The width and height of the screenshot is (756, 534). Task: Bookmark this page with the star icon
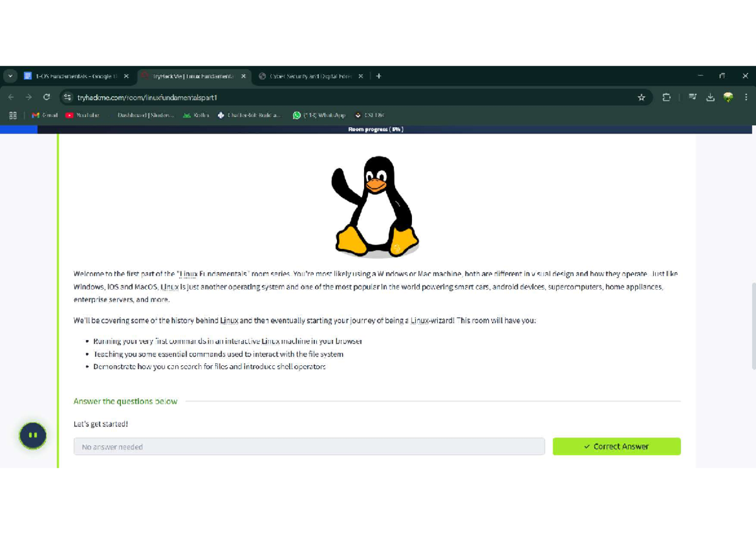click(641, 98)
